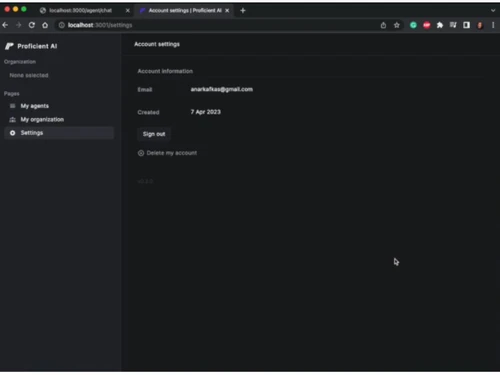
Task: Click Delete my account link
Action: click(x=172, y=153)
